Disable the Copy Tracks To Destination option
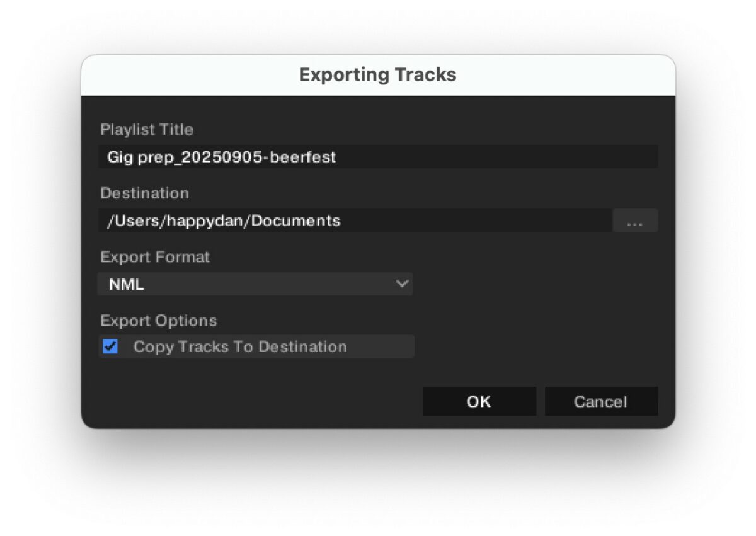Screen dimensions: 756x536 pos(109,346)
